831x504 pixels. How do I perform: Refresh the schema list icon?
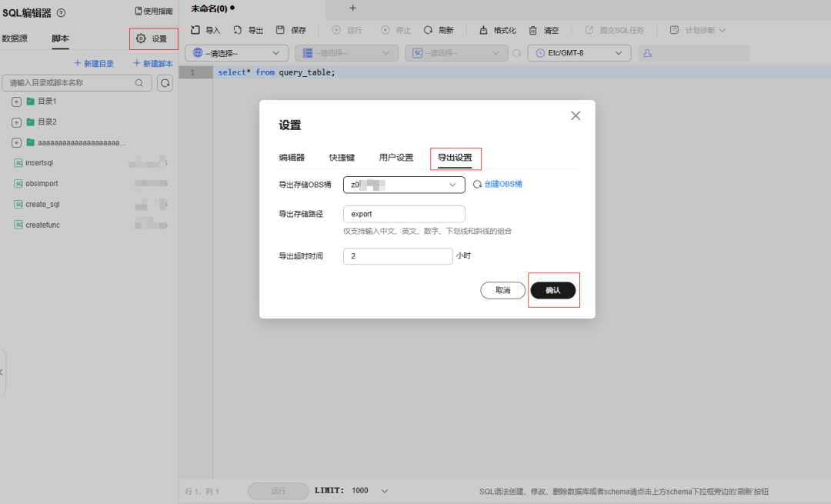coord(517,53)
